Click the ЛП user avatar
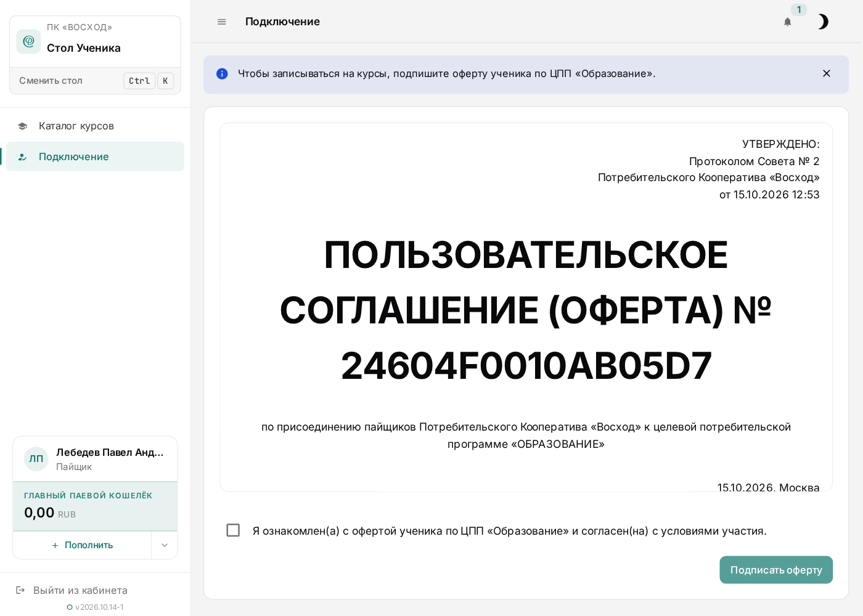The image size is (863, 616). tap(36, 459)
